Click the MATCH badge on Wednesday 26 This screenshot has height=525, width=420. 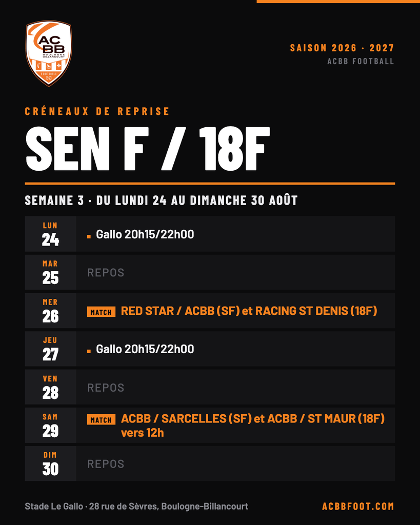tap(101, 312)
